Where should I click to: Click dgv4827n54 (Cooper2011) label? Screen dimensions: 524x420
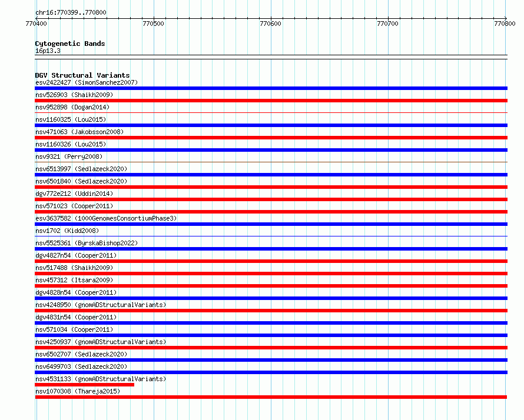pos(76,255)
